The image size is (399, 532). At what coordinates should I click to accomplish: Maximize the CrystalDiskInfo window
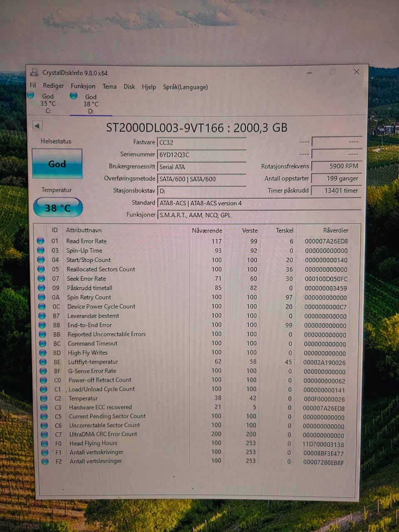tap(332, 72)
